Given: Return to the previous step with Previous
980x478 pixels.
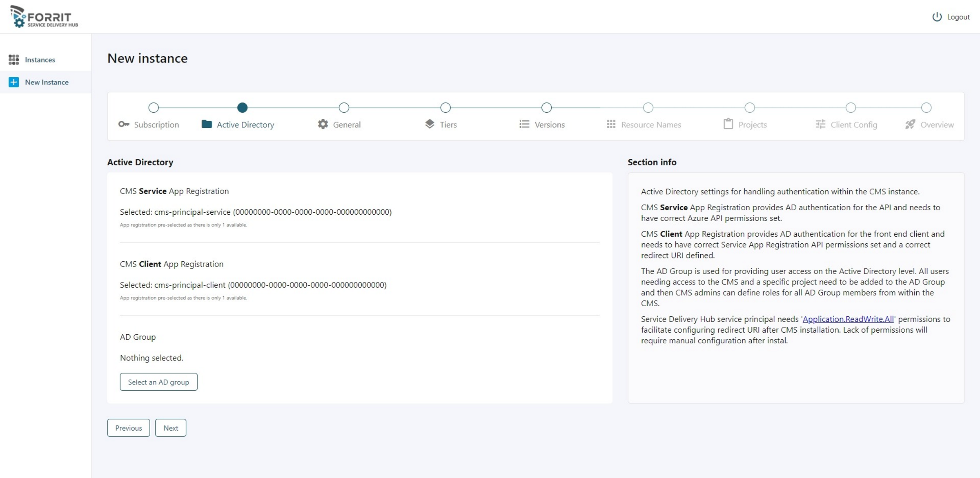Looking at the screenshot, I should 129,428.
